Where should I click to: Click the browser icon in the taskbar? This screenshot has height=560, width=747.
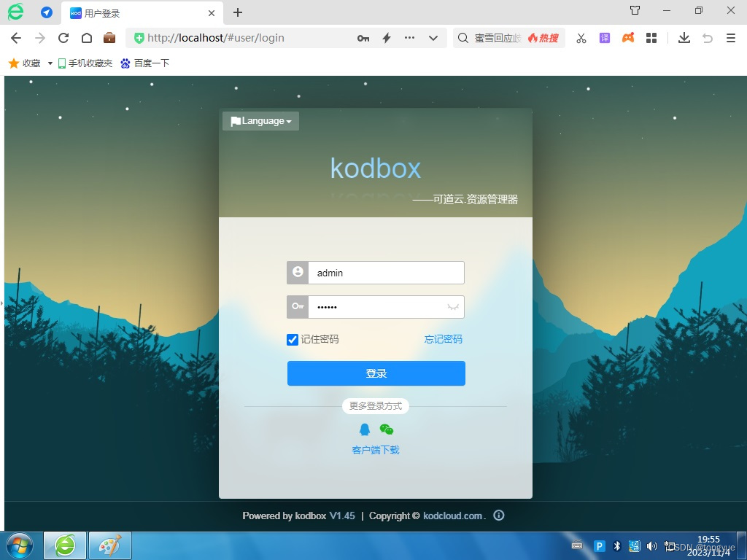65,545
